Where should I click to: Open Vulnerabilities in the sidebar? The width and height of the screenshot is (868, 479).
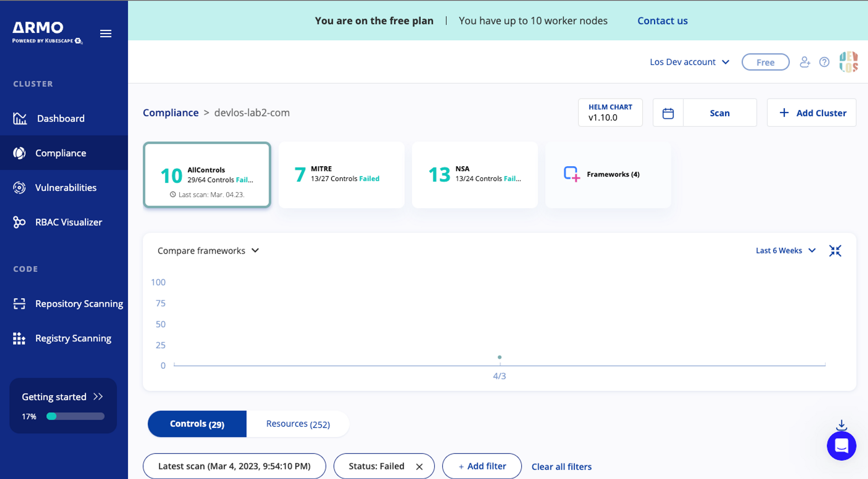66,187
